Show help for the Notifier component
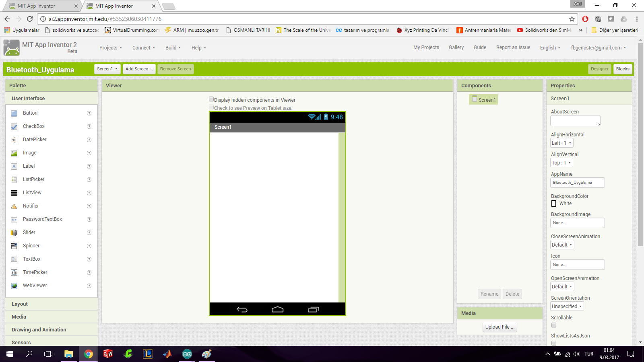The height and width of the screenshot is (362, 644). [89, 206]
